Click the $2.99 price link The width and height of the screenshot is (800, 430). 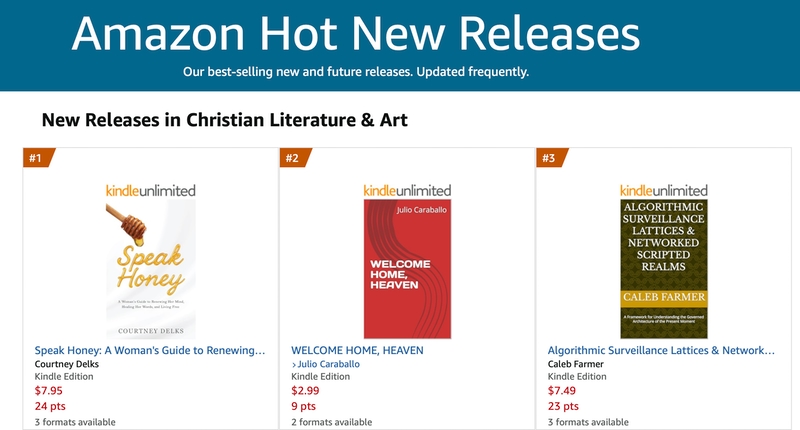[x=305, y=392]
